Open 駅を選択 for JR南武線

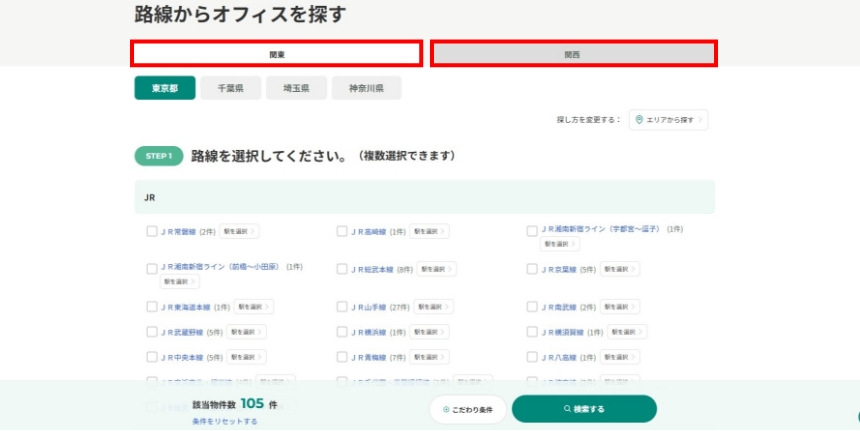[620, 307]
